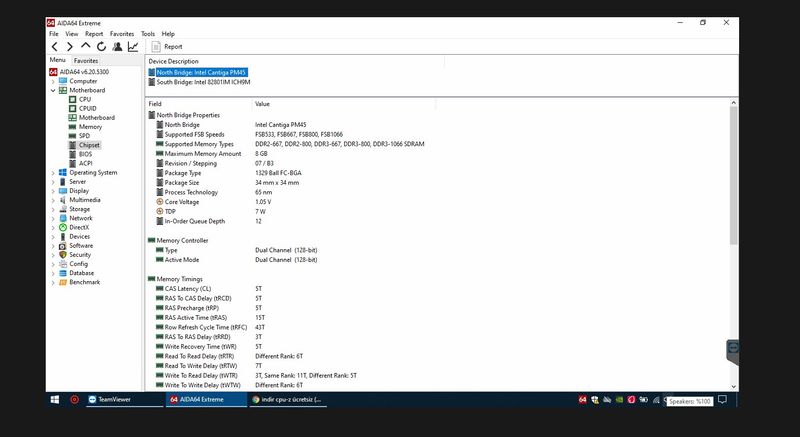
Task: Click the Back navigation arrow
Action: click(x=55, y=47)
